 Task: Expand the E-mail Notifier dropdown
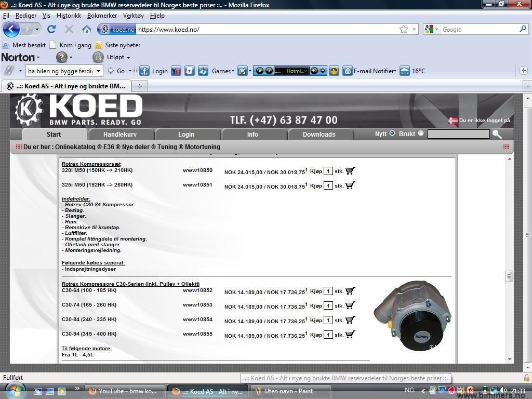pyautogui.click(x=395, y=71)
